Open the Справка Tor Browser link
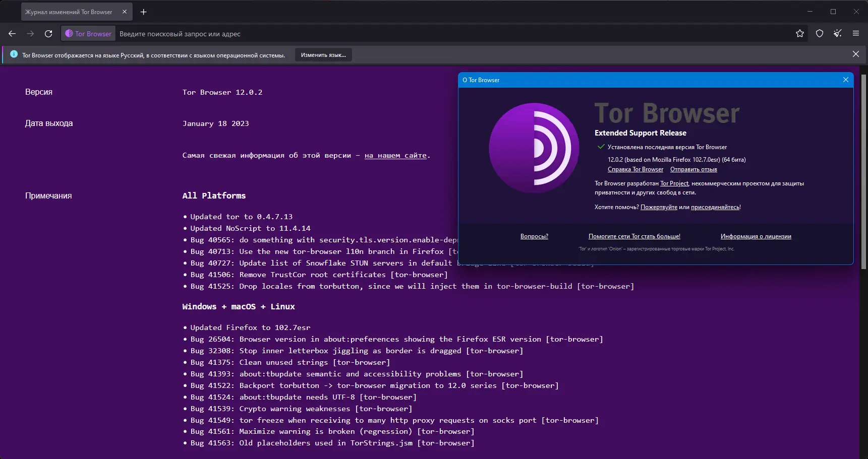868x459 pixels. pos(635,169)
